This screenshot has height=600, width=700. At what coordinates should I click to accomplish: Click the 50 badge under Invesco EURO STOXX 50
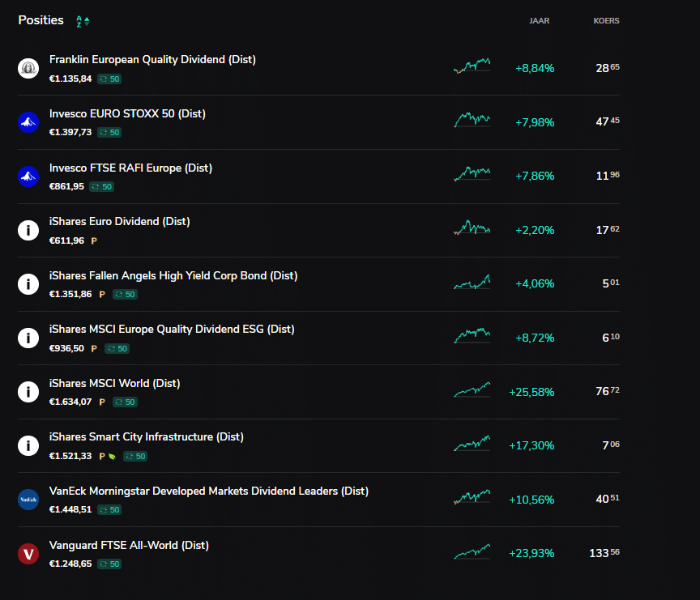(x=109, y=133)
